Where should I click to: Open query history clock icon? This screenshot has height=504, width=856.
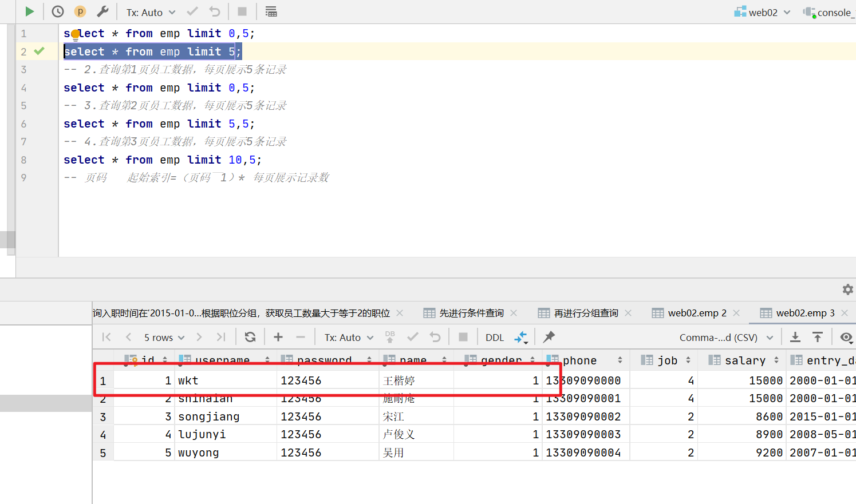click(58, 11)
